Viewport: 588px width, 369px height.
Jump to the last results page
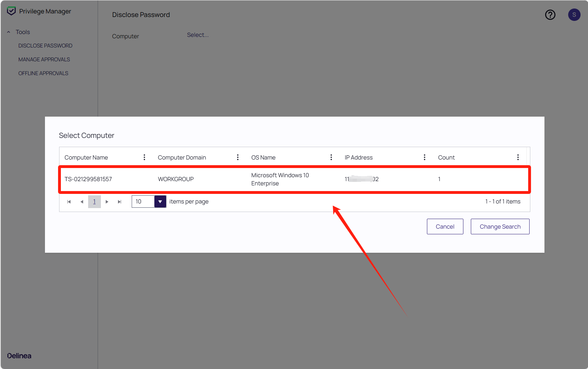pyautogui.click(x=120, y=202)
